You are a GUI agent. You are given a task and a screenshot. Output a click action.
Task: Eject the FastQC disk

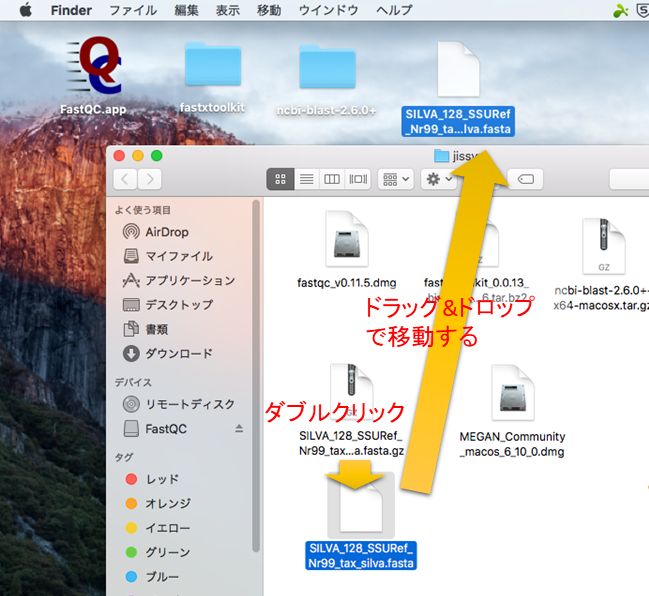click(239, 428)
